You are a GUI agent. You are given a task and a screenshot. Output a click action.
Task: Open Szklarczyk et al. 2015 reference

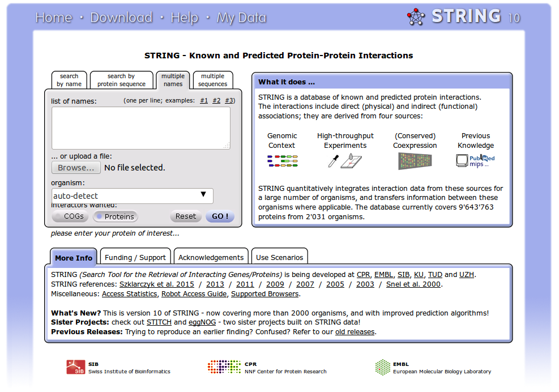pos(157,284)
